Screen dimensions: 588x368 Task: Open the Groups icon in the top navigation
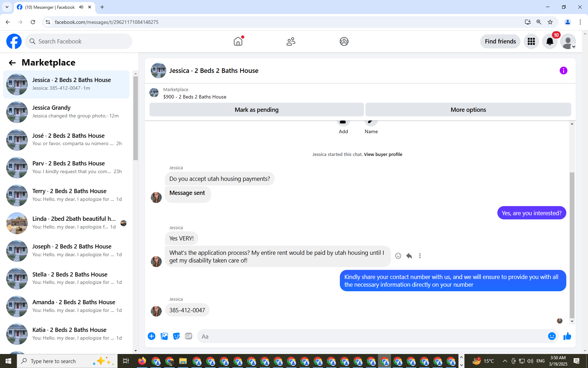coord(344,41)
